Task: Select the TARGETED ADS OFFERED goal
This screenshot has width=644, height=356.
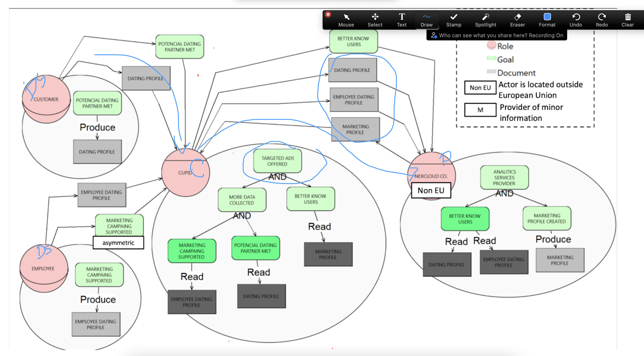Action: click(x=278, y=161)
